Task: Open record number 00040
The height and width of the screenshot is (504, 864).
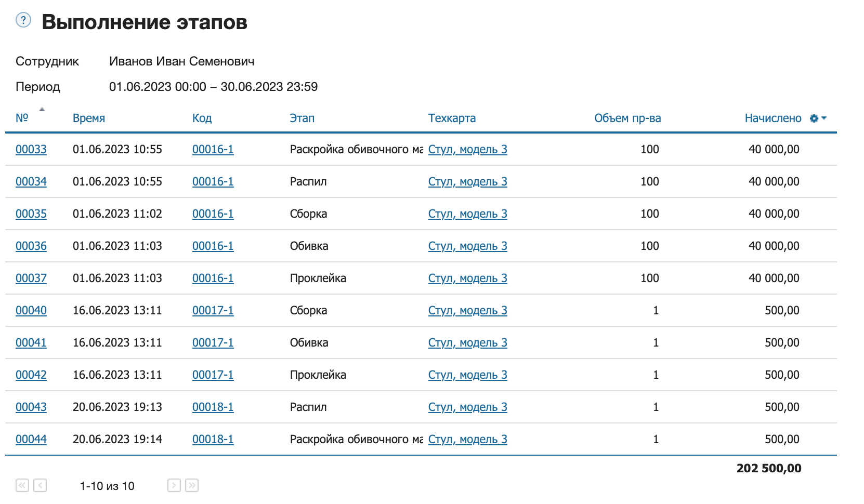Action: 31,310
